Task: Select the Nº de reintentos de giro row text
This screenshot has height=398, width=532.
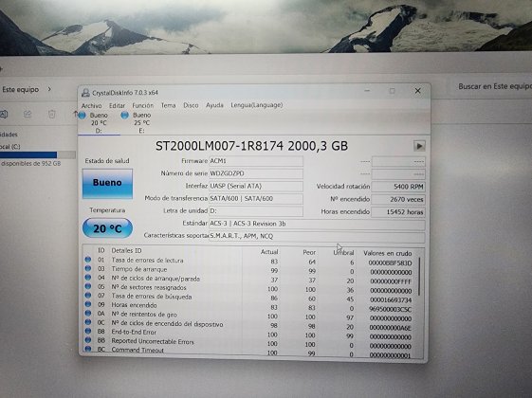Action: tap(144, 315)
